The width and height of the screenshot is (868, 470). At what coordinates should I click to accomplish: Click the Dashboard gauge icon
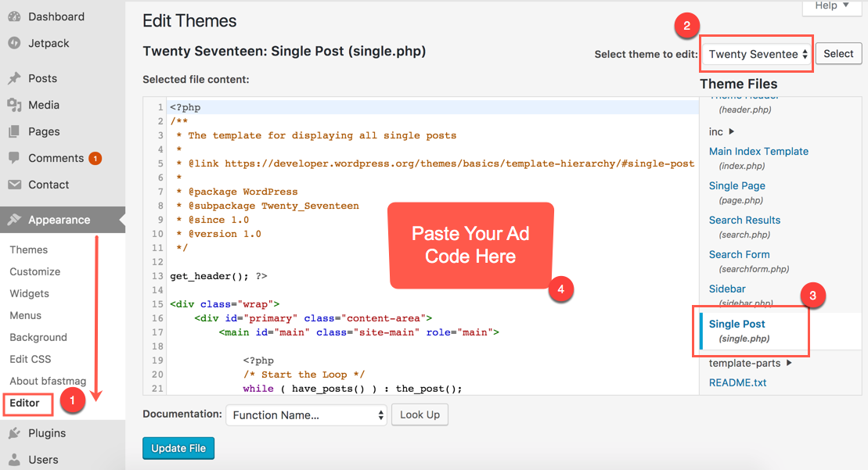pos(14,16)
